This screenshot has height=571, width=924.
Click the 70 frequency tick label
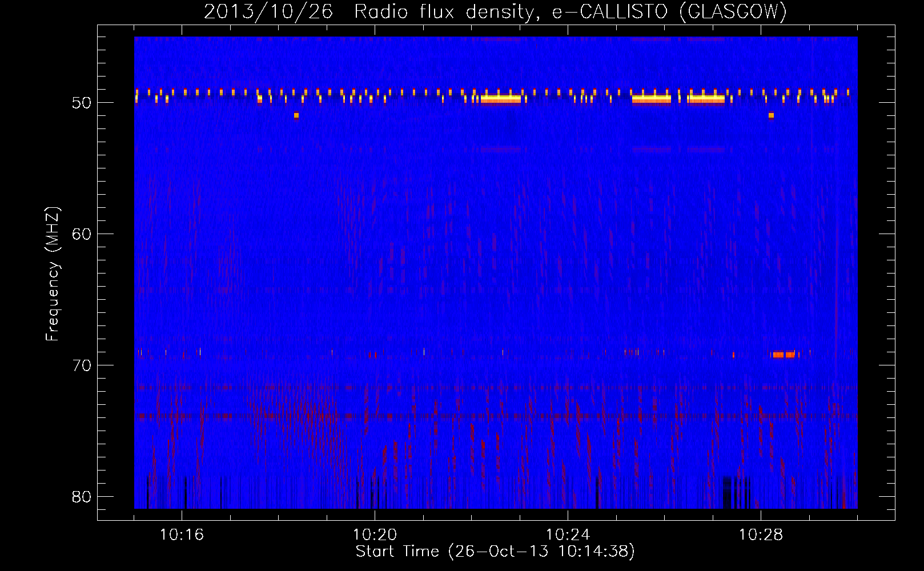[82, 365]
